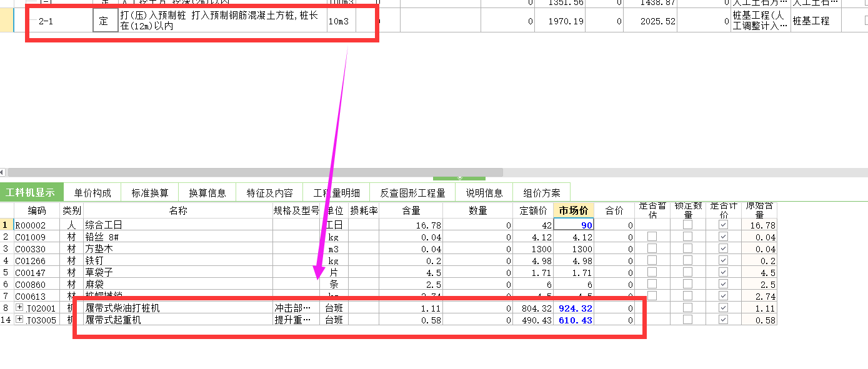Select 定额价 value 804.32
The width and height of the screenshot is (868, 369).
click(533, 308)
